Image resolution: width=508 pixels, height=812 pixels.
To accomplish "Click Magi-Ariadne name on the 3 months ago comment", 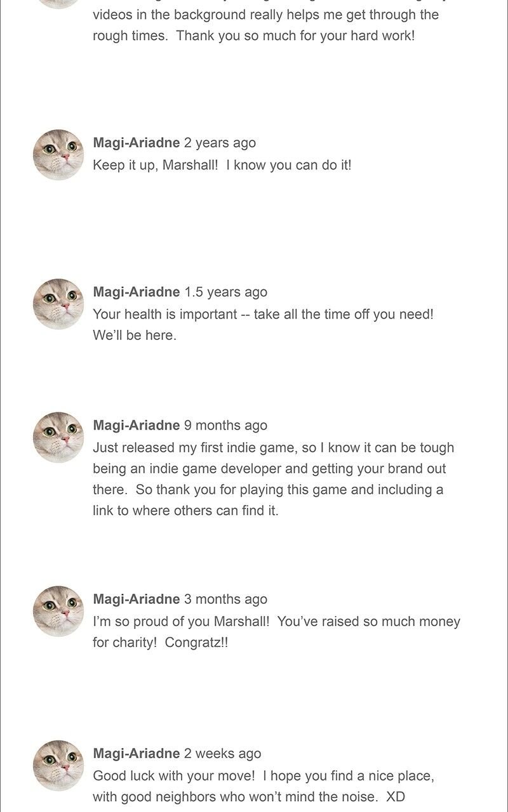I will [x=137, y=599].
